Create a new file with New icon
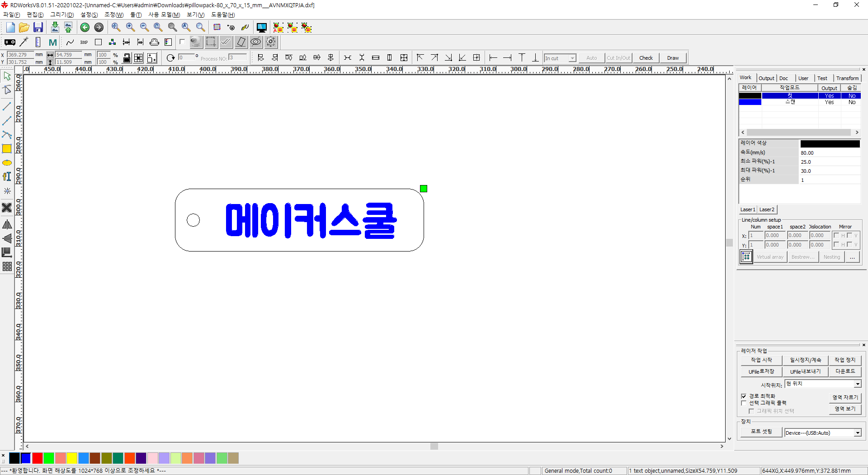This screenshot has height=475, width=868. 10,28
